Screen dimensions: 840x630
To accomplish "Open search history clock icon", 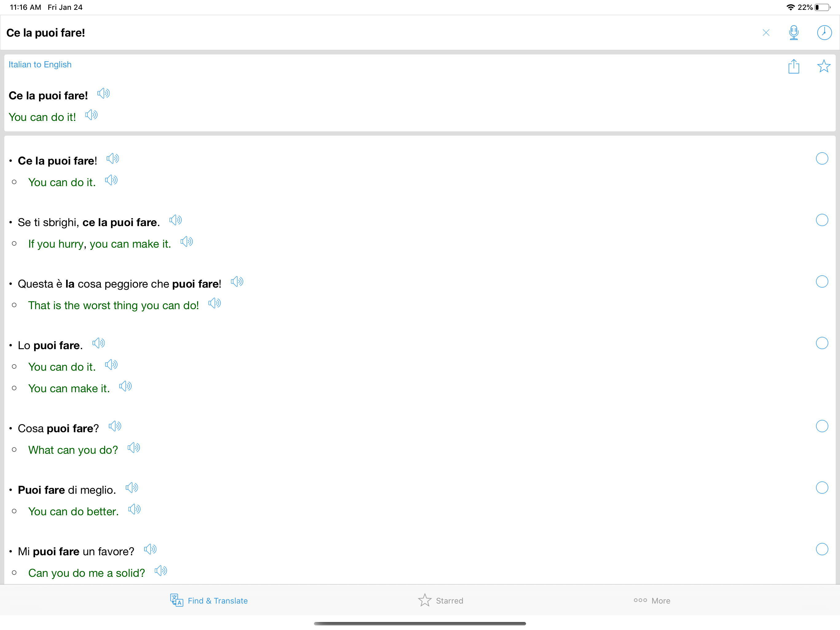I will point(824,33).
